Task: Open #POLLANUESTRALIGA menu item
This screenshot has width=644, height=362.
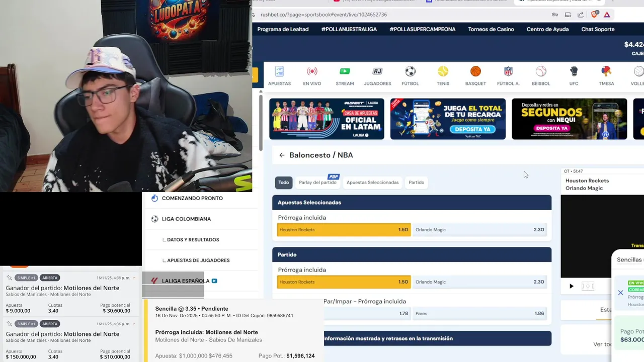Action: pyautogui.click(x=349, y=29)
